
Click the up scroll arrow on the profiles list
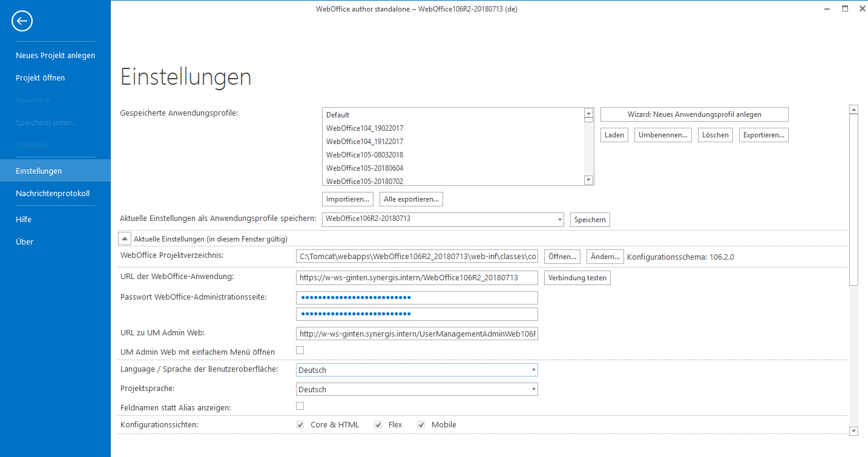[588, 113]
